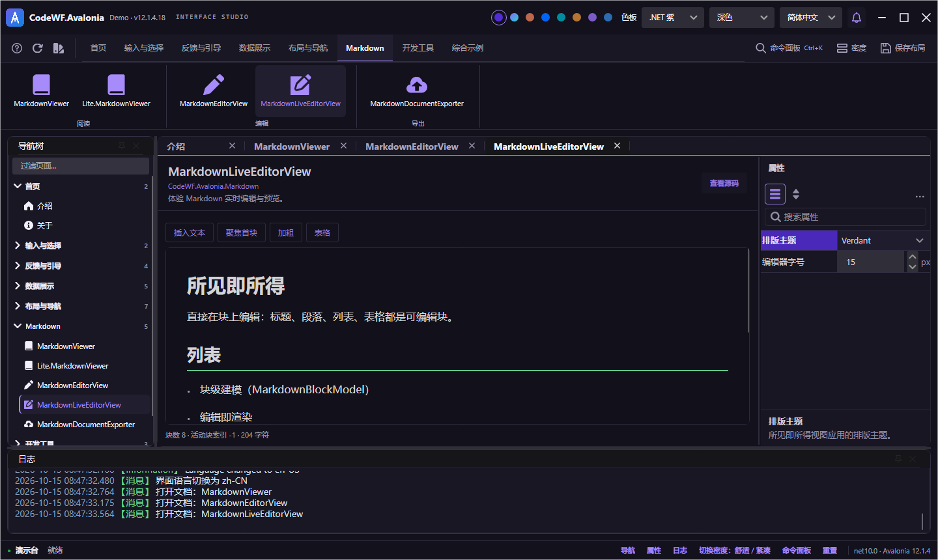This screenshot has width=938, height=560.
Task: Open the 深色 theme mode dropdown
Action: click(742, 18)
